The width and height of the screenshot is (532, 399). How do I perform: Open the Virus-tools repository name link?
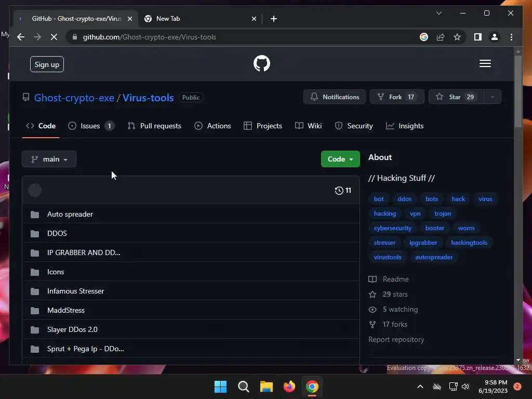[x=148, y=98]
